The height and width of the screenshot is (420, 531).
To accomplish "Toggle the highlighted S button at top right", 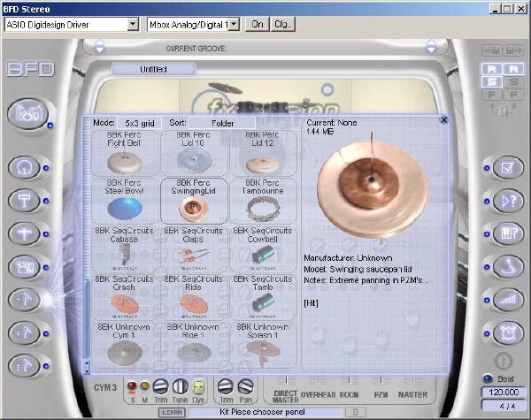I will [x=492, y=81].
